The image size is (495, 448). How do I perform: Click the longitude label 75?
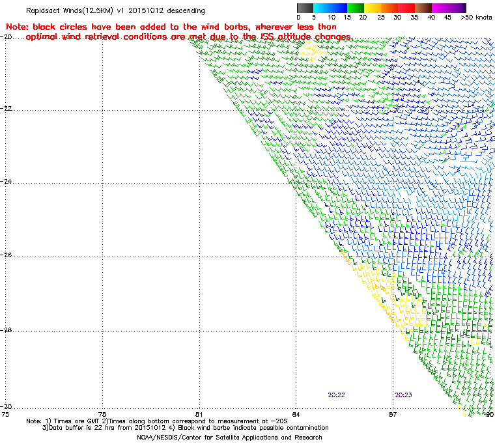point(5,414)
